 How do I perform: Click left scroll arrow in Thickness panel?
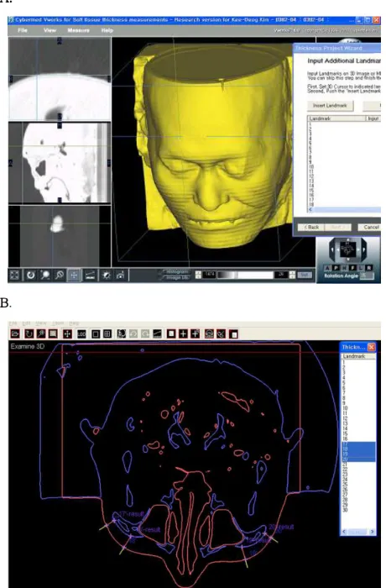pyautogui.click(x=344, y=532)
